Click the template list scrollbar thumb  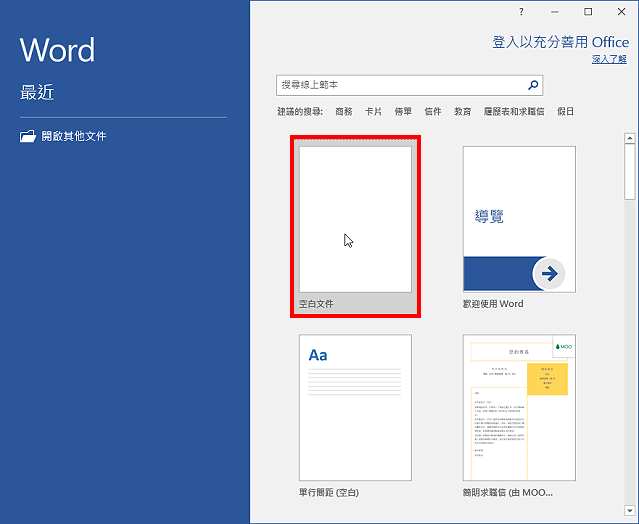point(630,172)
